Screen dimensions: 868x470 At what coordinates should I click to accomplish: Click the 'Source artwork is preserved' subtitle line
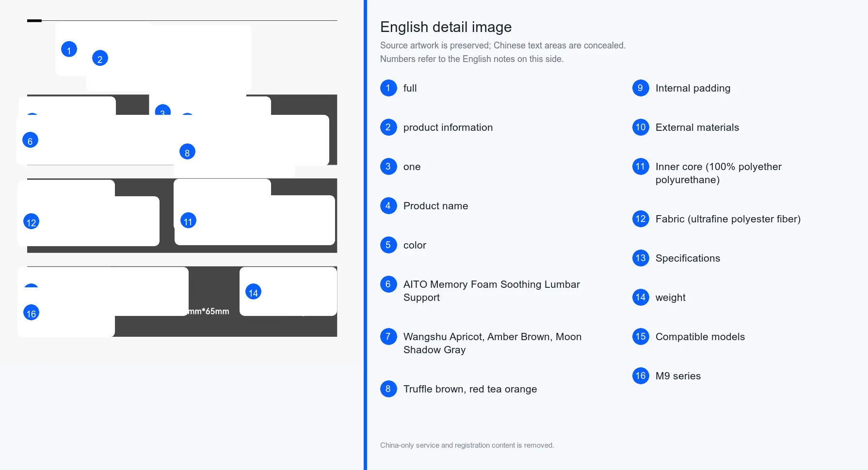tap(503, 46)
